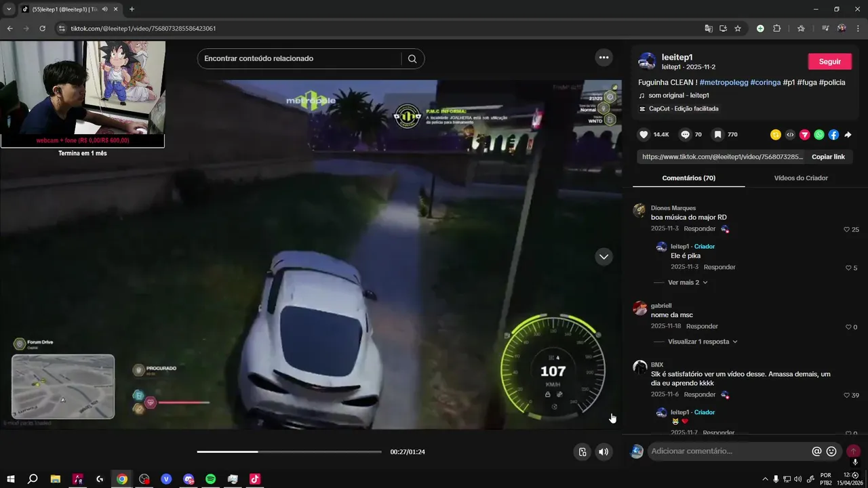Open the emoji picker in the comment box
Viewport: 868px width, 488px height.
coord(831,451)
